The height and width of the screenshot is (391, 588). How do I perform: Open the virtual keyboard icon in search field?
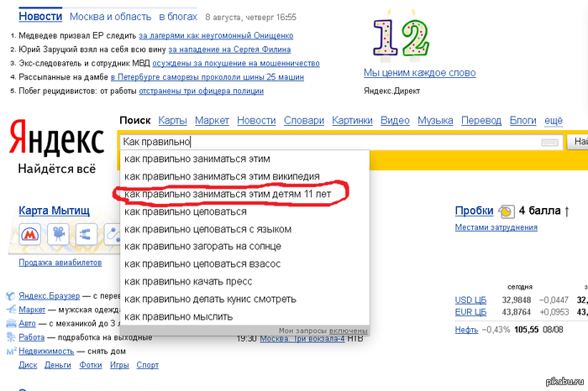(549, 143)
